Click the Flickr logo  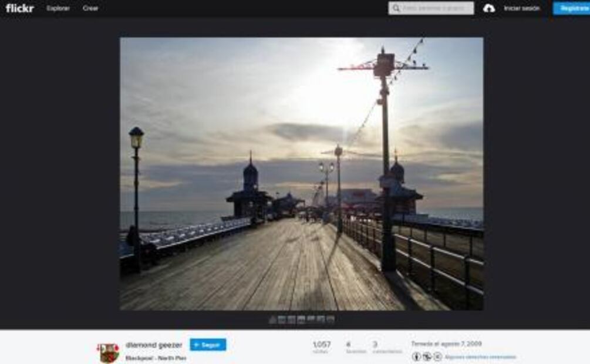(x=19, y=8)
